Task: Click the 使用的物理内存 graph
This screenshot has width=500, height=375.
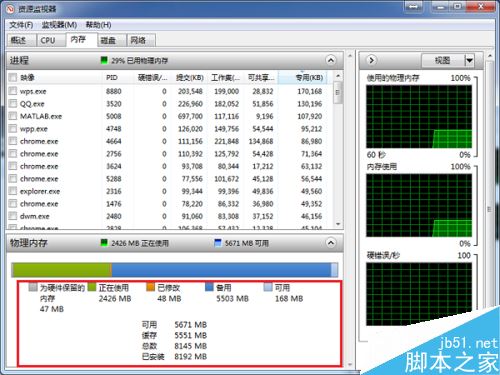Action: 419,117
